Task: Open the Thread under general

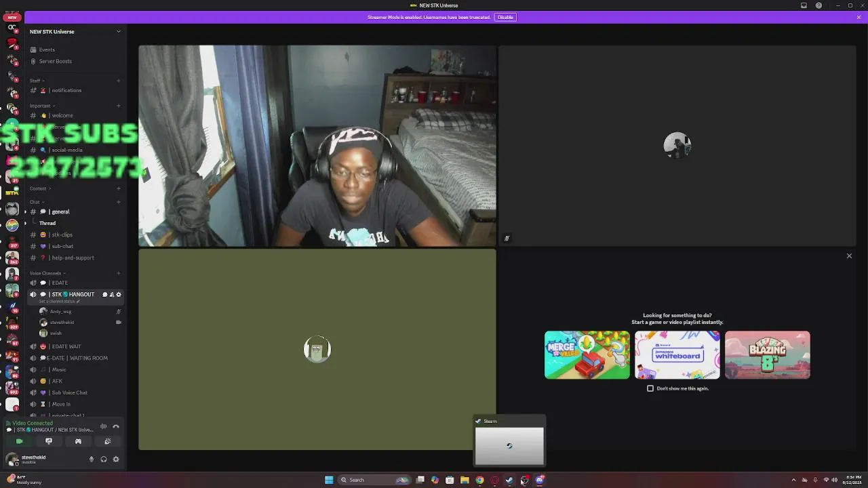Action: [47, 223]
